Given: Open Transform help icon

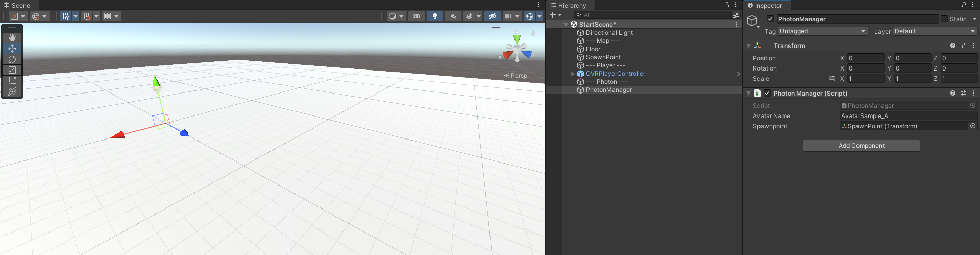Looking at the screenshot, I should pos(953,45).
